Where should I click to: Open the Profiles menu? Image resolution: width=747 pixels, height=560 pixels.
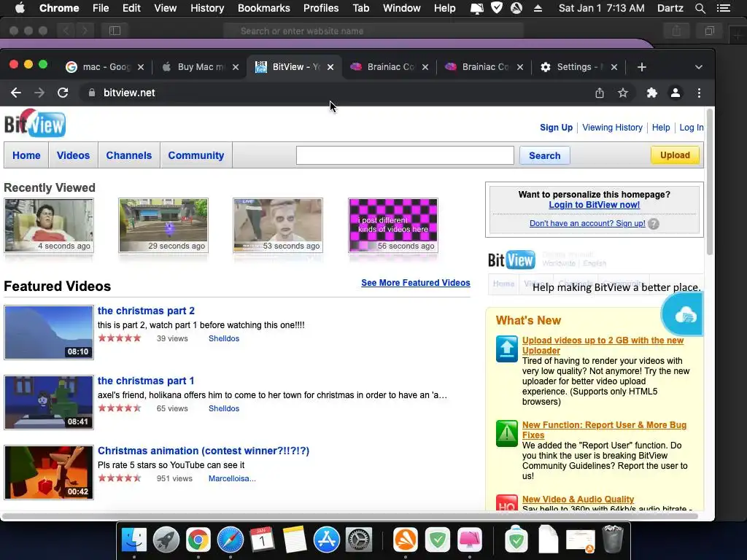(x=321, y=8)
